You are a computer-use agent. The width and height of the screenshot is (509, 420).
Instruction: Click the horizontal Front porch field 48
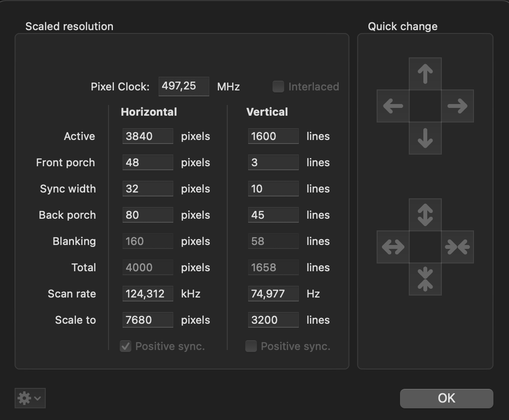tap(148, 162)
